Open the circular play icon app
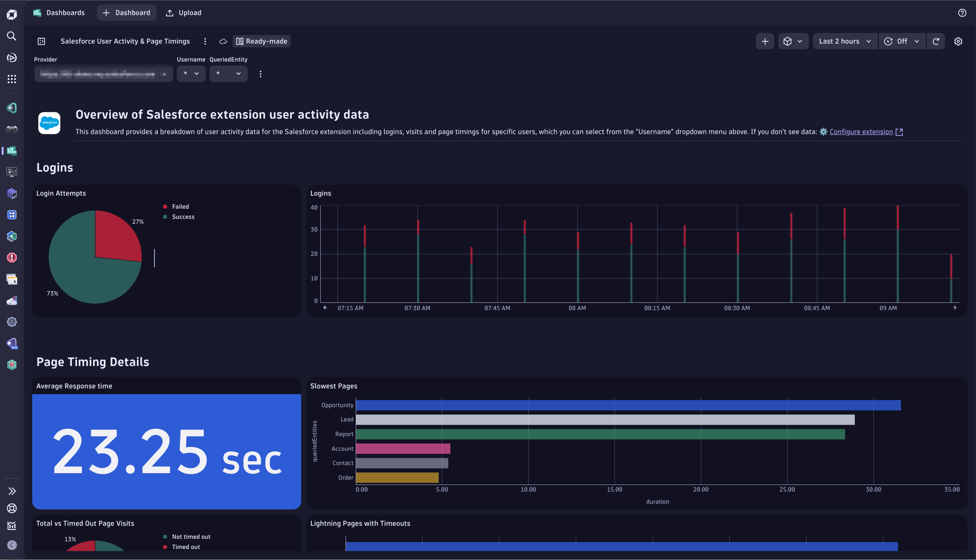The image size is (976, 560). [x=12, y=57]
